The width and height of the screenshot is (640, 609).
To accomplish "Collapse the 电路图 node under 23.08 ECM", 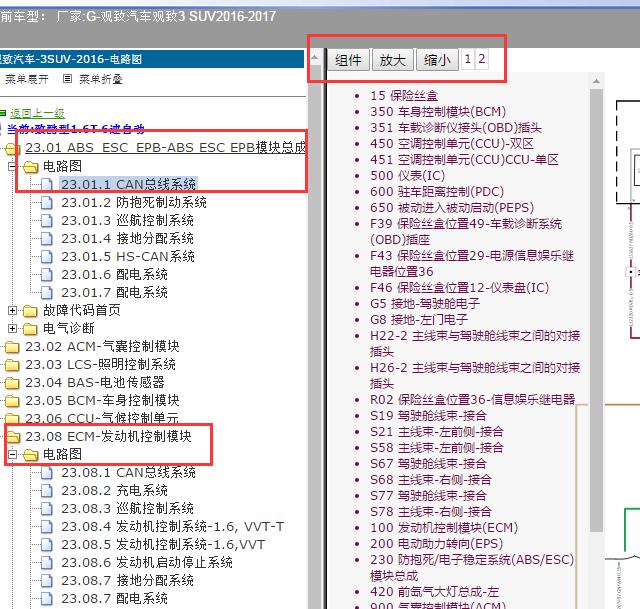I will point(12,454).
